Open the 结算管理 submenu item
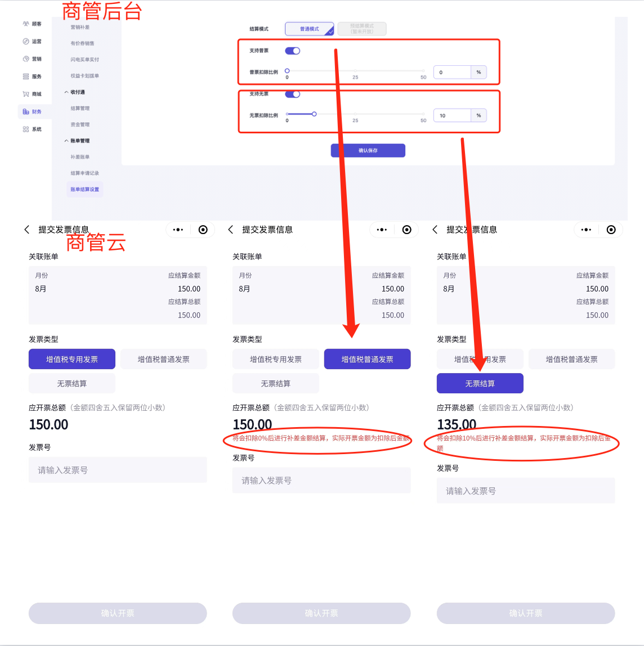 click(80, 109)
